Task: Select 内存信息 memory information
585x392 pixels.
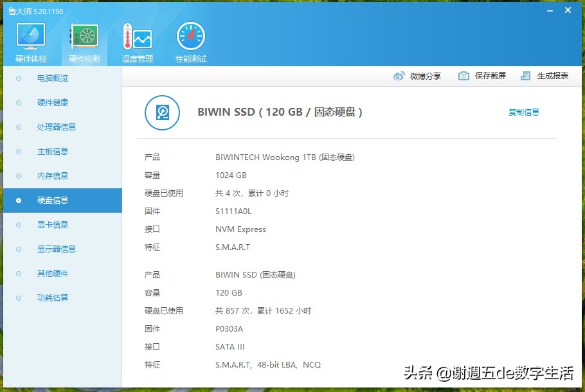Action: click(51, 175)
